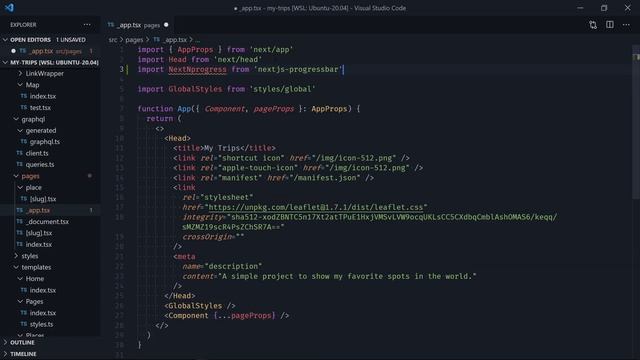Screen dimensions: 640x360
Task: Click the NextNprogress import identifier
Action: click(197, 69)
